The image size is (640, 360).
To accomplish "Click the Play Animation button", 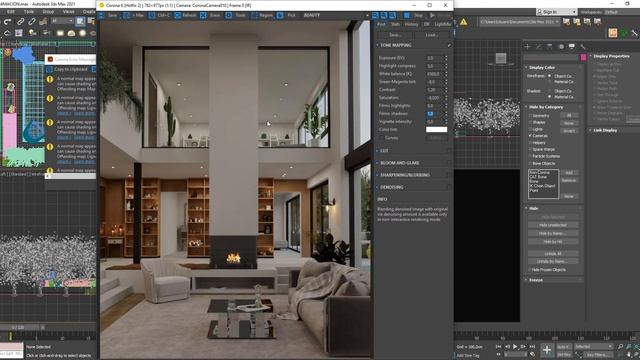I will click(x=515, y=346).
